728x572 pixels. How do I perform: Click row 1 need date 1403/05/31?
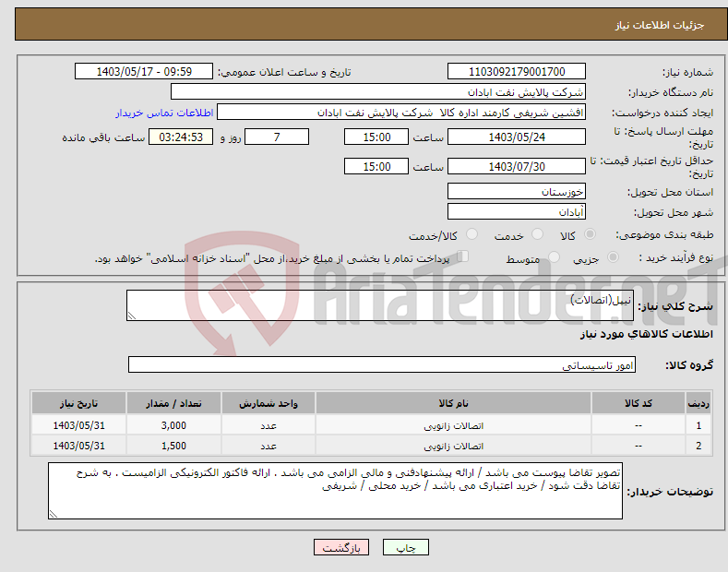79,424
